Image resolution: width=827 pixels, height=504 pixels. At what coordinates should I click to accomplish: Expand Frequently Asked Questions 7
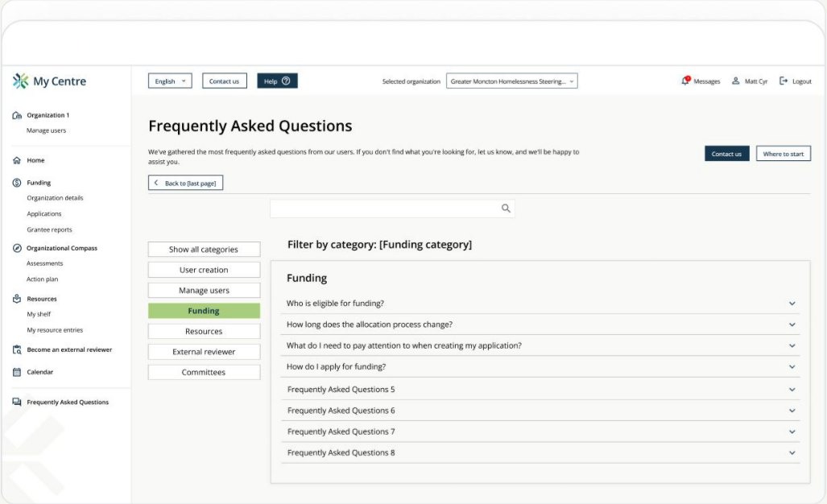click(x=540, y=432)
